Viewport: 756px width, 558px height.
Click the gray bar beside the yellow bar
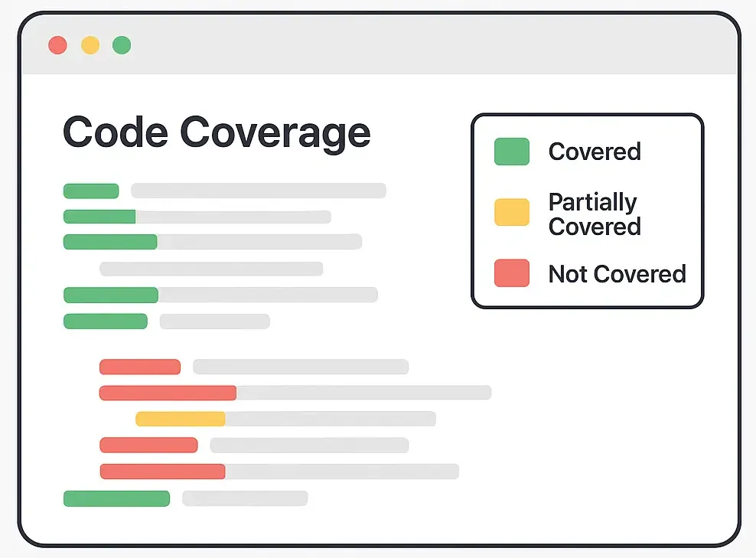tap(331, 419)
